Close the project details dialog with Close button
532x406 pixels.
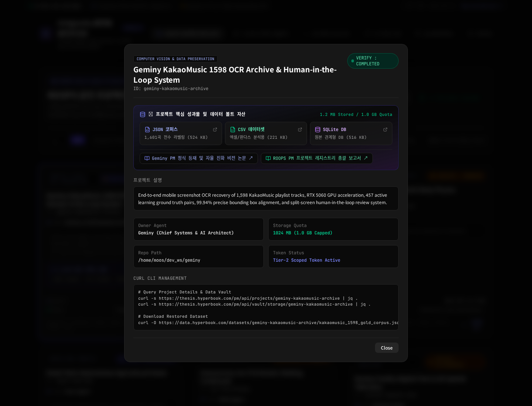pos(387,348)
